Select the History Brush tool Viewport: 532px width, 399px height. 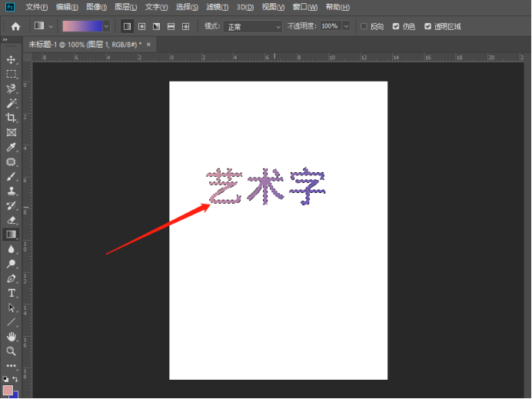click(x=11, y=205)
